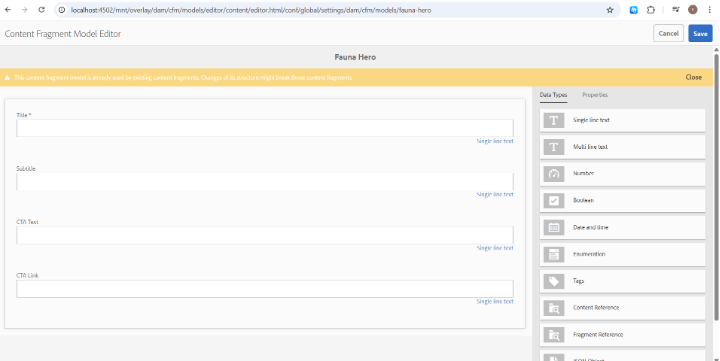Click the Tags label icon
This screenshot has height=361, width=720.
pyautogui.click(x=554, y=281)
